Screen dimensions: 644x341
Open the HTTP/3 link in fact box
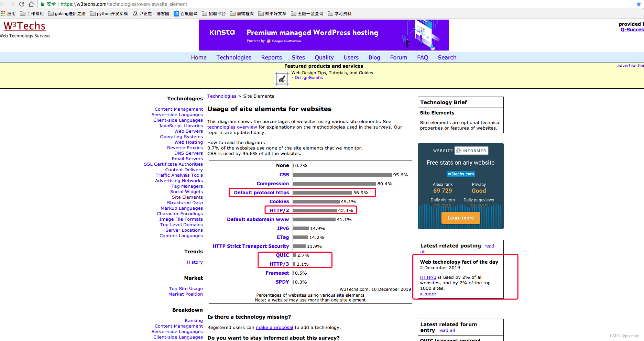[x=428, y=277]
